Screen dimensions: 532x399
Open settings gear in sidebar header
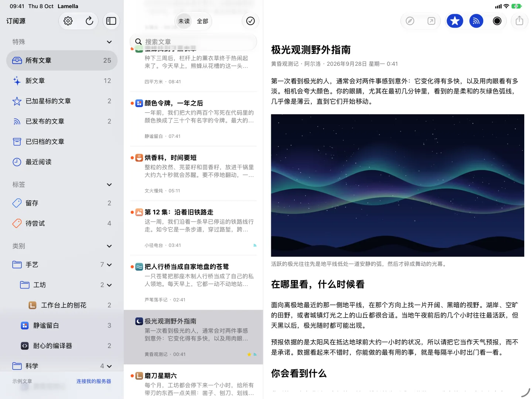68,21
